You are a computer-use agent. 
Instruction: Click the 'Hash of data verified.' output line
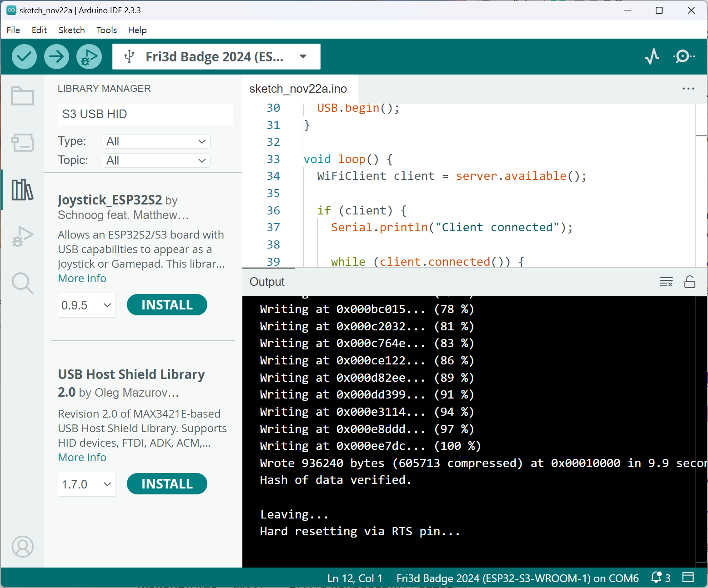click(x=336, y=480)
